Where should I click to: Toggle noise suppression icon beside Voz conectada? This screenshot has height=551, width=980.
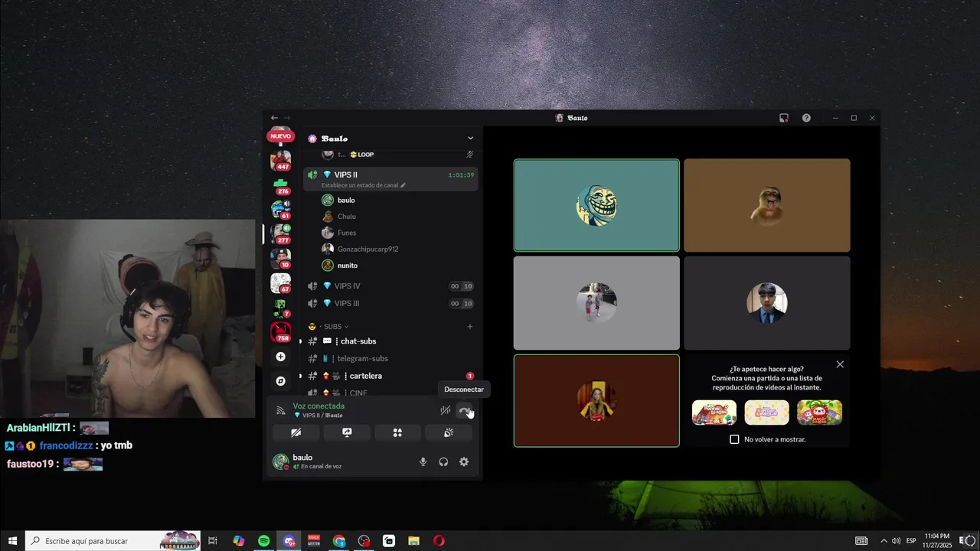point(445,411)
